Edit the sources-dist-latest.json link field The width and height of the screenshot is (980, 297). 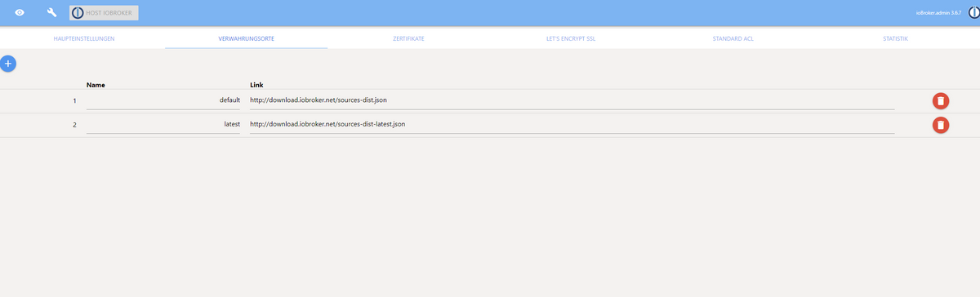tap(572, 125)
